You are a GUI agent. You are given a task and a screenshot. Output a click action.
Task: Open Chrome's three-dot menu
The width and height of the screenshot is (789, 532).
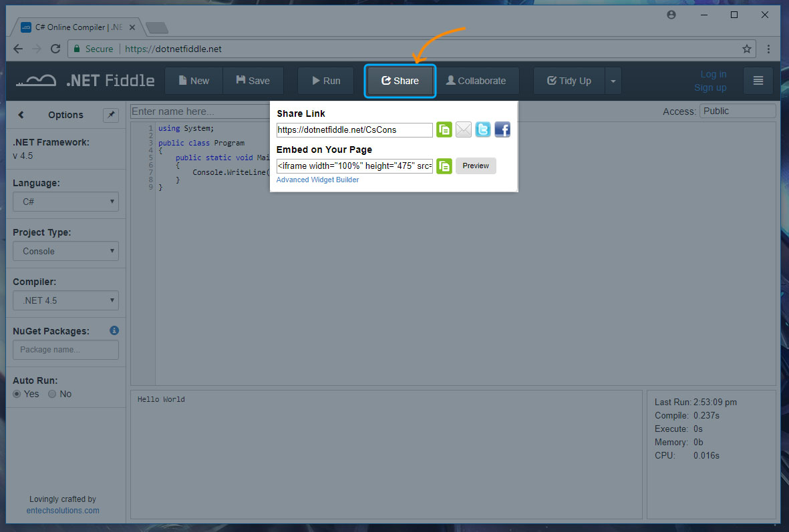[768, 49]
